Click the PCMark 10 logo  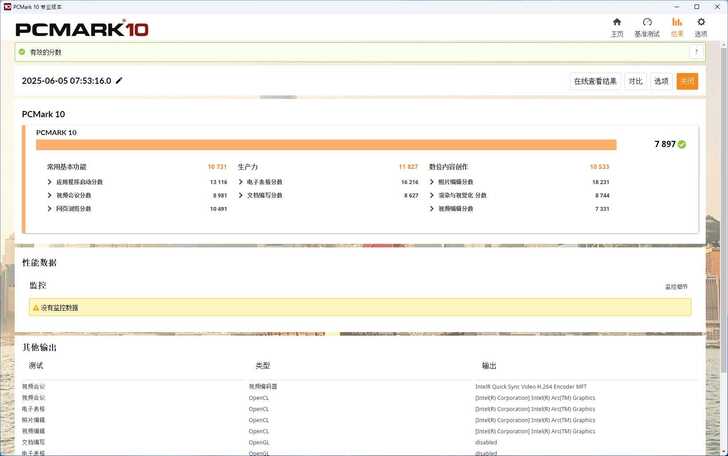(82, 29)
